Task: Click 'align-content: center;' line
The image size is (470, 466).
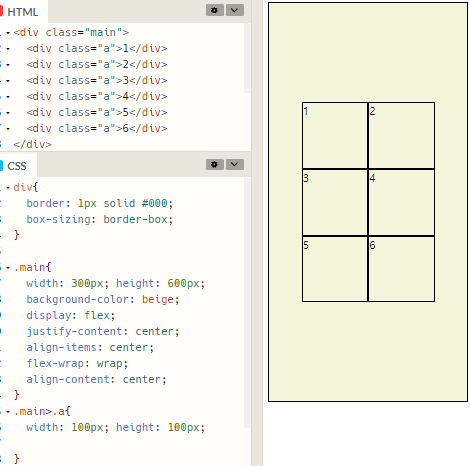Action: pos(96,379)
